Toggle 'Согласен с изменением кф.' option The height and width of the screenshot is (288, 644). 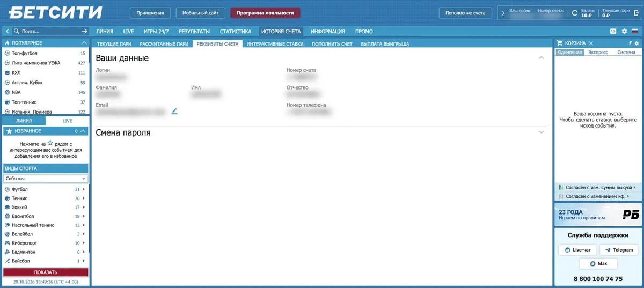(597, 197)
